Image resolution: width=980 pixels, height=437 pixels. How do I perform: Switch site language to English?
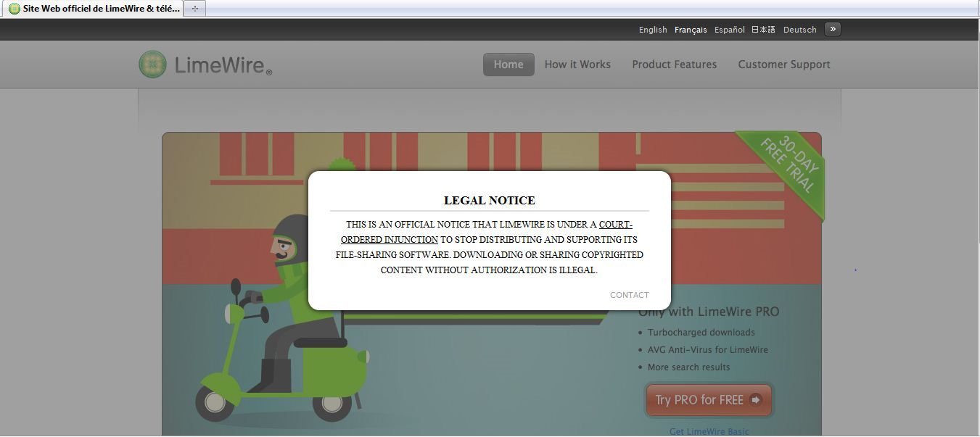pyautogui.click(x=652, y=30)
